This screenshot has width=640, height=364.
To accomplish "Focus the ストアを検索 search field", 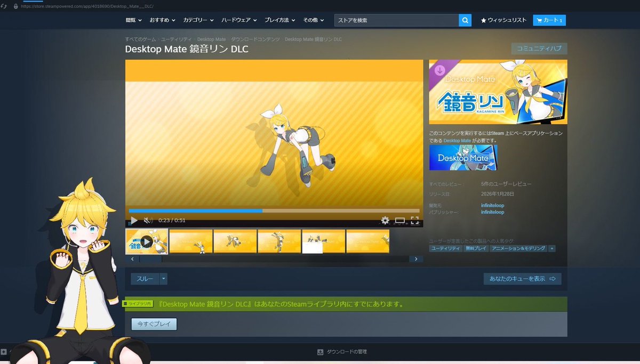I will (397, 20).
